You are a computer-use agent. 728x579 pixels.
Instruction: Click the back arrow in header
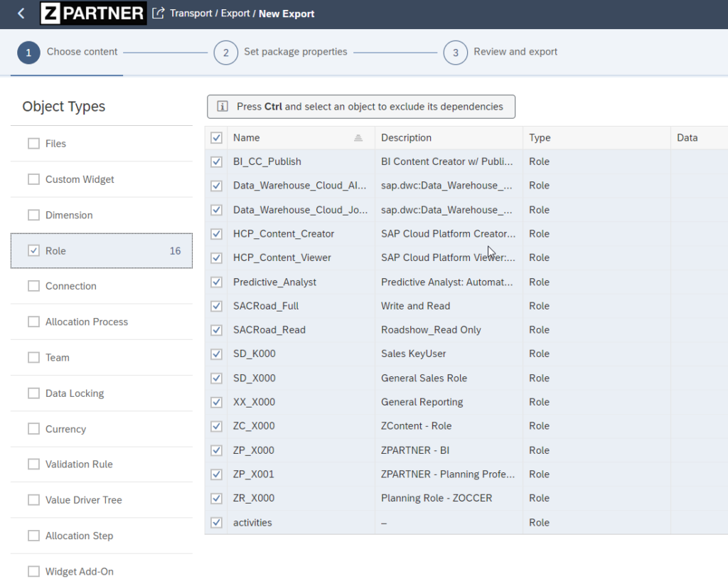coord(21,14)
